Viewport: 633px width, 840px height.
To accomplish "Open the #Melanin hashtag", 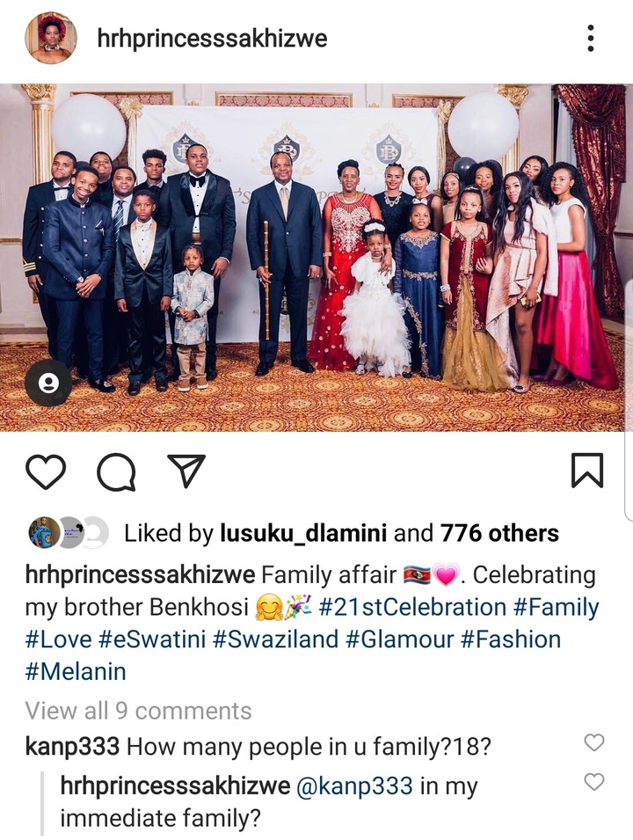I will tap(76, 672).
